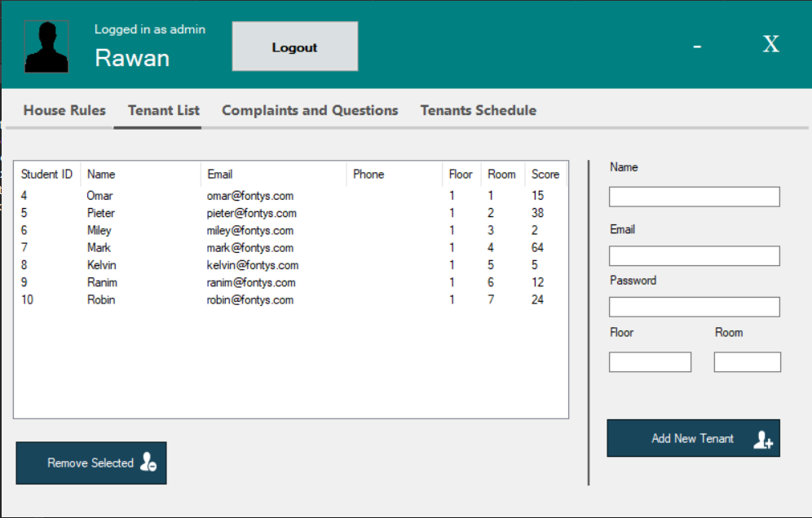Focus the Name input field

click(x=694, y=197)
